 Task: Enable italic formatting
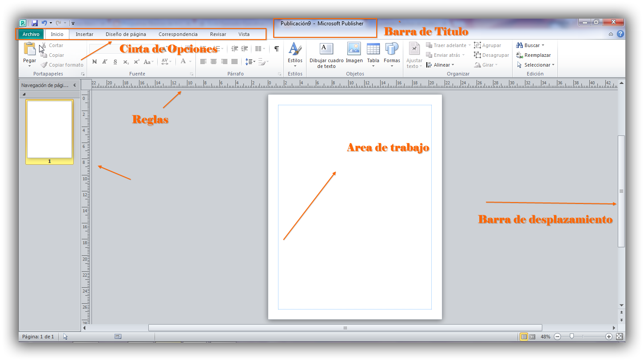(104, 62)
